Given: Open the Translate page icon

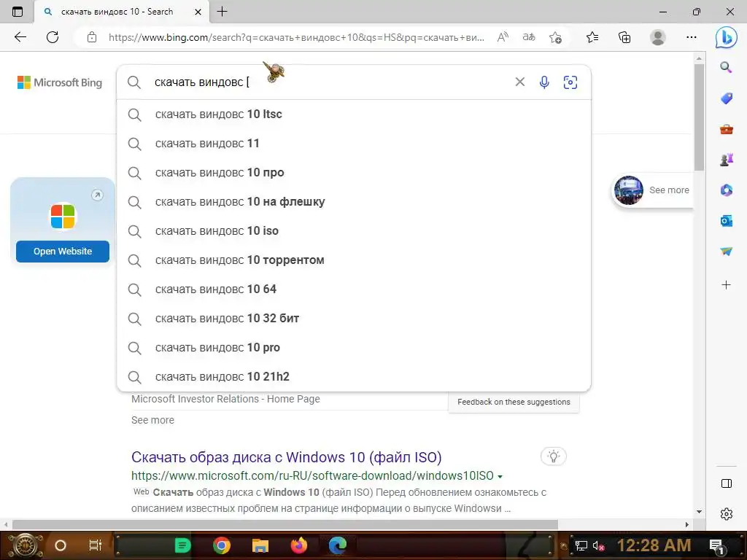Looking at the screenshot, I should [x=529, y=37].
